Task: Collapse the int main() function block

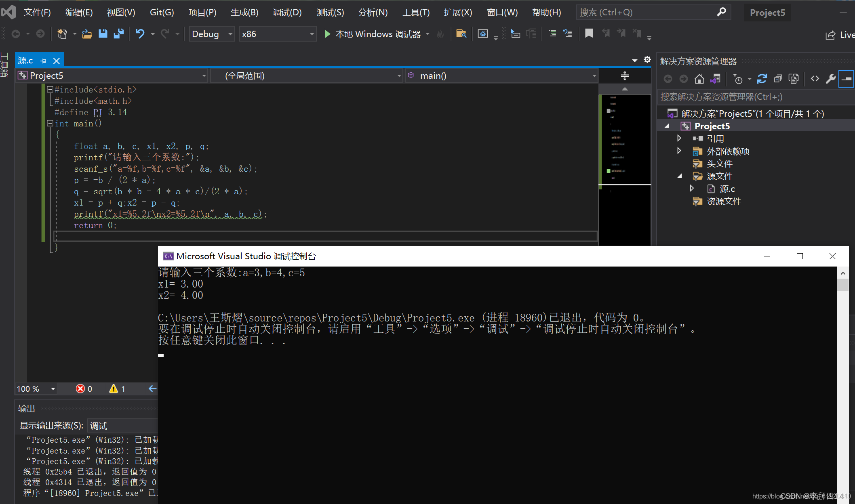Action: 50,123
